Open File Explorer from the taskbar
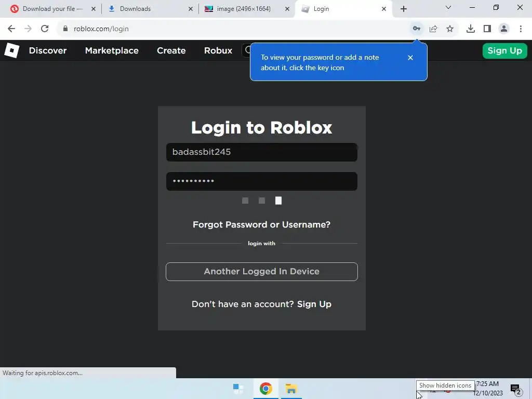Screen dimensions: 532x399 291,389
